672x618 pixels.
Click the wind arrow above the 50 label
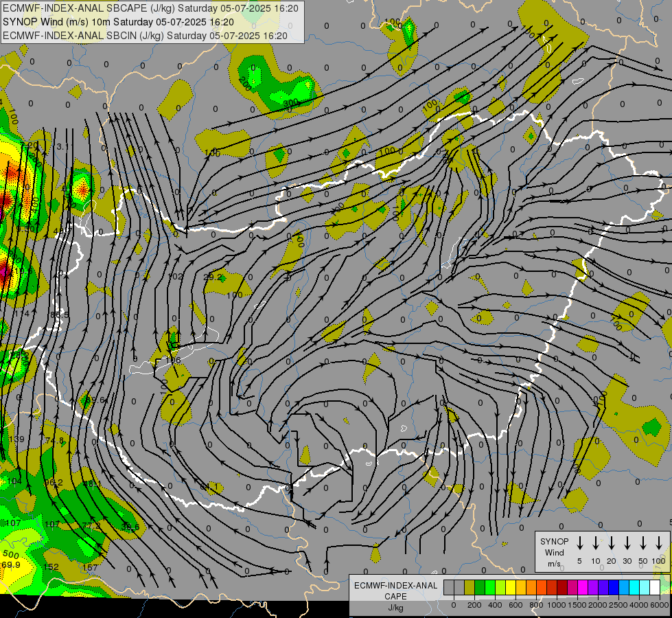pos(643,543)
